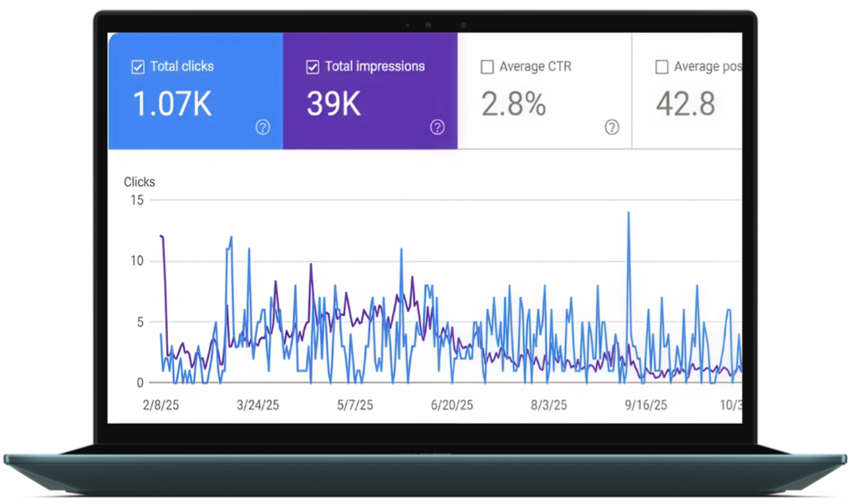Open help icon on Average CTR card

pos(612,127)
